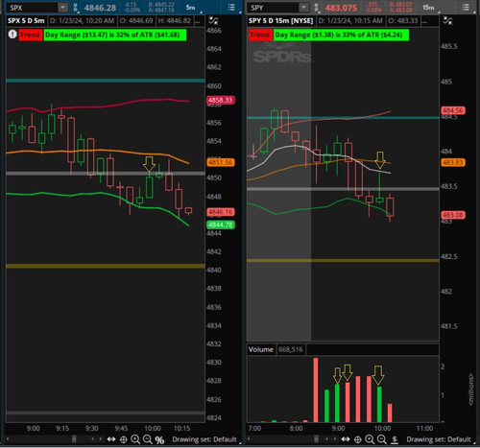Click the SPX Day Range ($13.47) label
Screen dimensions: 480x448
coord(114,35)
